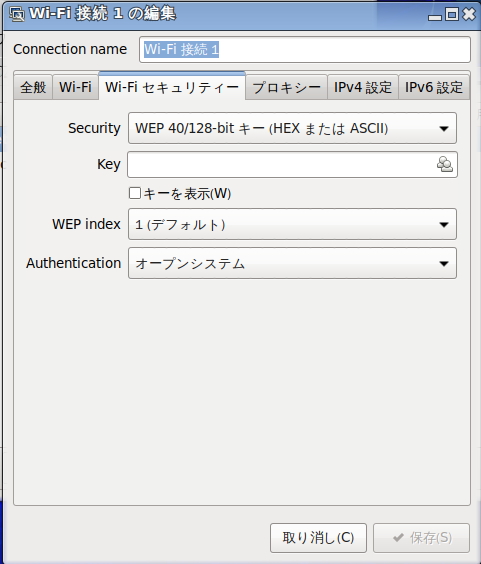Enable the キーを表示(W) checkbox

[135, 193]
